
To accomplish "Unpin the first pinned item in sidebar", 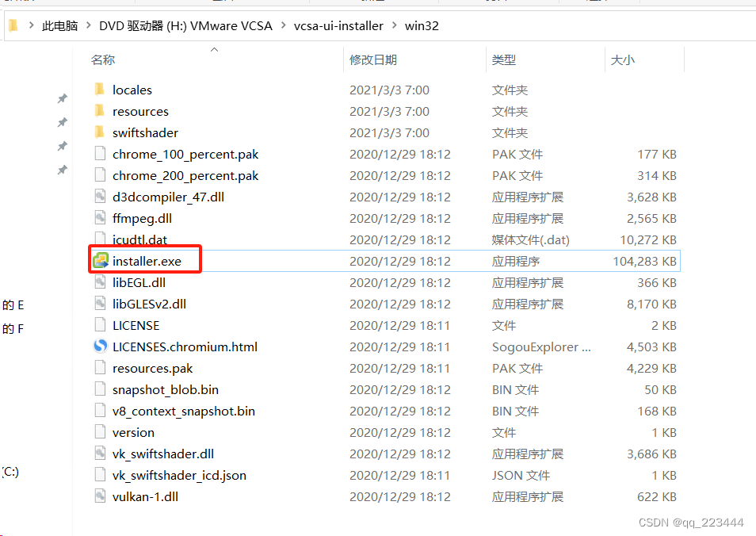I will coord(63,98).
